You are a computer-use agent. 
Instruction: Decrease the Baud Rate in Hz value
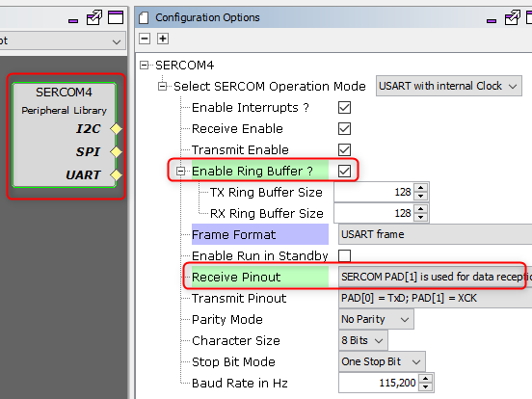tap(426, 386)
